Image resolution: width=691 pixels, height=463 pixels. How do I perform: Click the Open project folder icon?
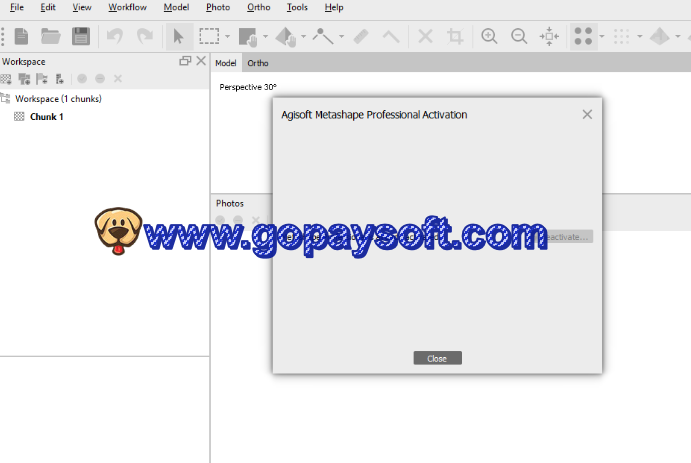(x=51, y=36)
